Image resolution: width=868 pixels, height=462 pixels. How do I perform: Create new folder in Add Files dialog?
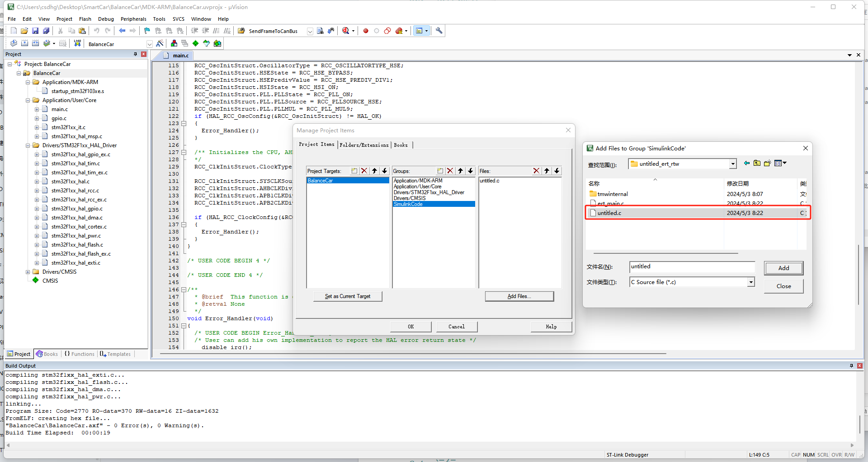(x=767, y=163)
